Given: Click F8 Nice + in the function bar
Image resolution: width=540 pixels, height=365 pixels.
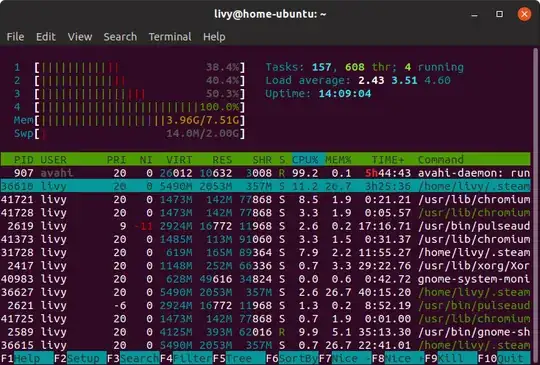Looking at the screenshot, I should pyautogui.click(x=398, y=358).
